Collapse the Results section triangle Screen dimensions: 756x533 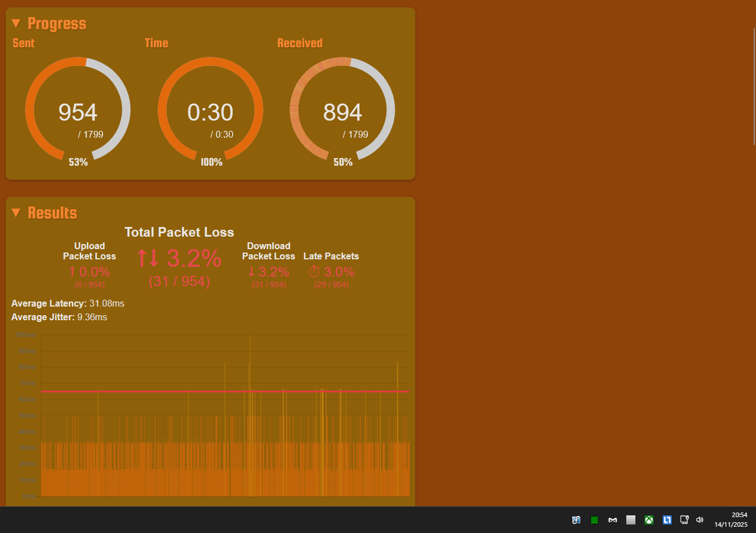click(16, 213)
